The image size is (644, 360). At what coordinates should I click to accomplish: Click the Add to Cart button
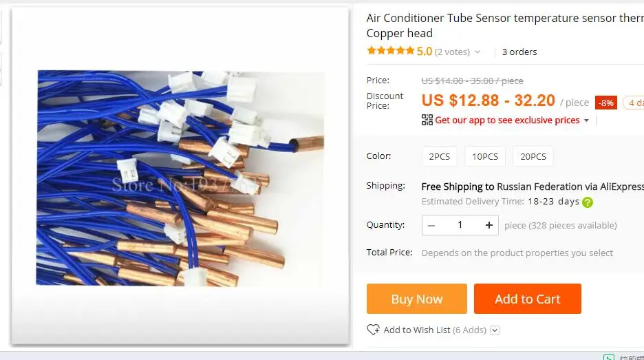coord(527,299)
